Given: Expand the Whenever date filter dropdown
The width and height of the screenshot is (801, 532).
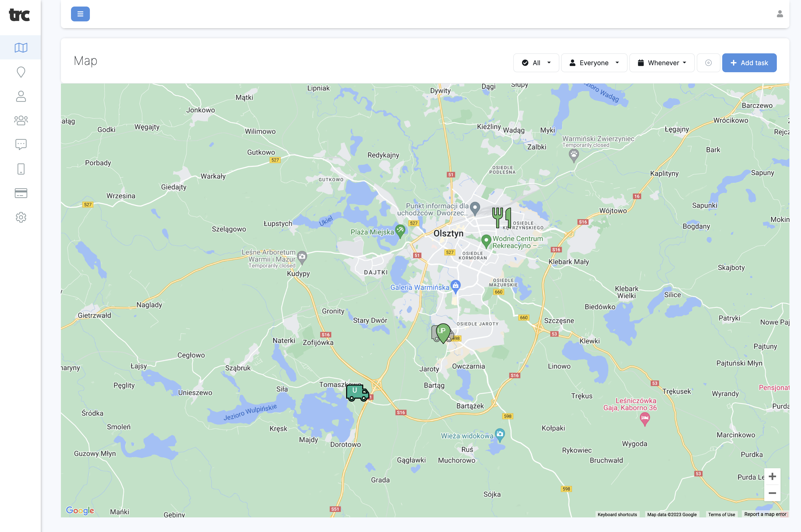Looking at the screenshot, I should point(662,63).
